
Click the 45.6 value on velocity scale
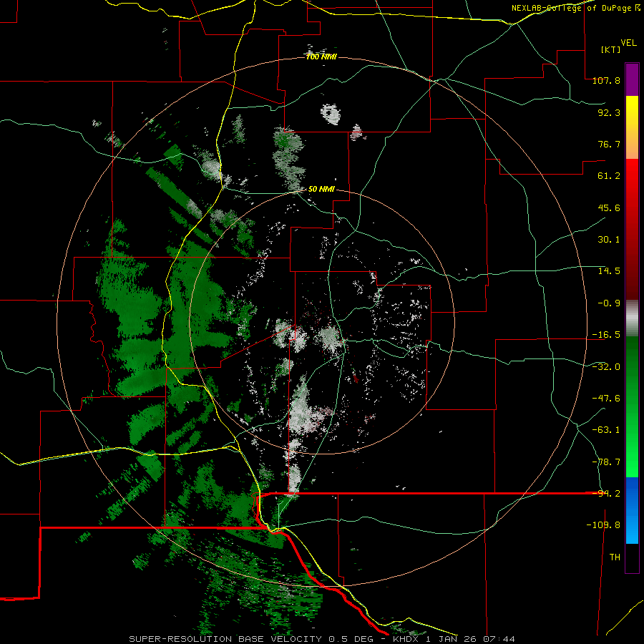coord(609,208)
